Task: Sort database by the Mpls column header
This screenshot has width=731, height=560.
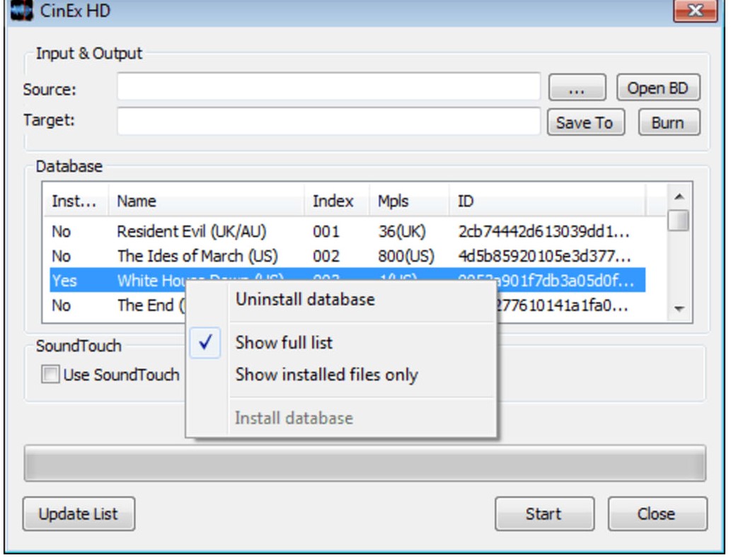Action: click(409, 201)
